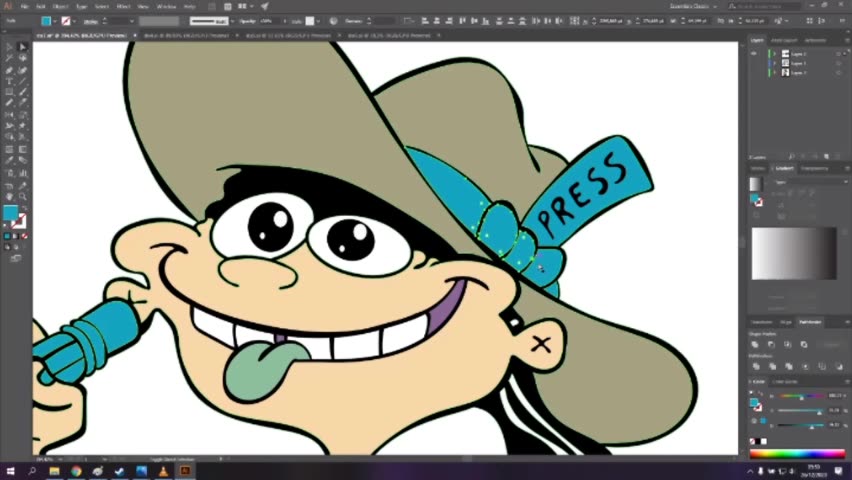This screenshot has height=480, width=852.
Task: Open graphic style swatch dropdown
Action: point(318,21)
